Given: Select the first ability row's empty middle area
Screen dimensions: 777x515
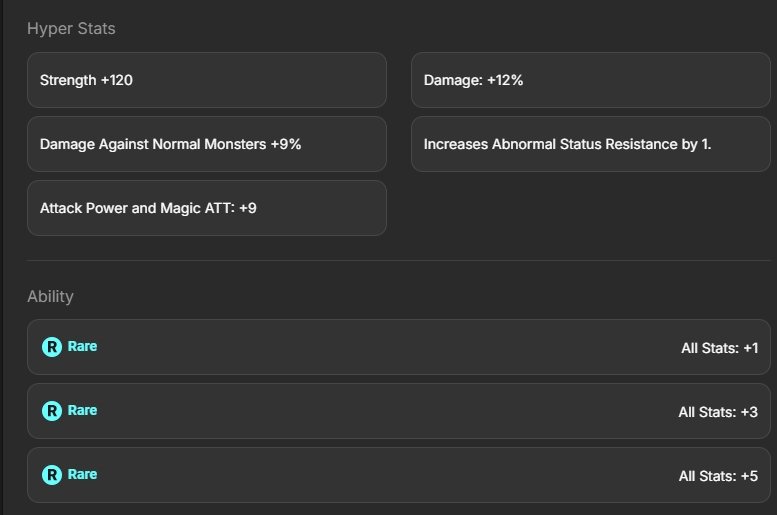Looking at the screenshot, I should (380, 347).
